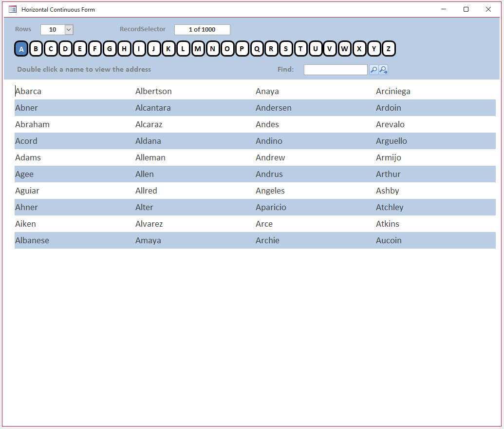
Task: Click the name Arguello
Action: (x=392, y=141)
